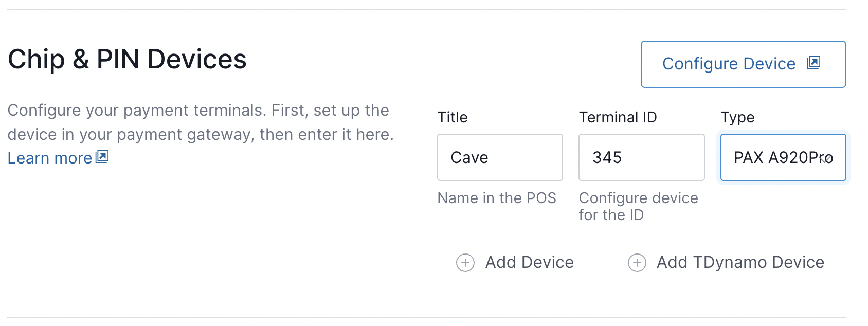The width and height of the screenshot is (868, 326).
Task: Click the Type column label
Action: pyautogui.click(x=737, y=117)
